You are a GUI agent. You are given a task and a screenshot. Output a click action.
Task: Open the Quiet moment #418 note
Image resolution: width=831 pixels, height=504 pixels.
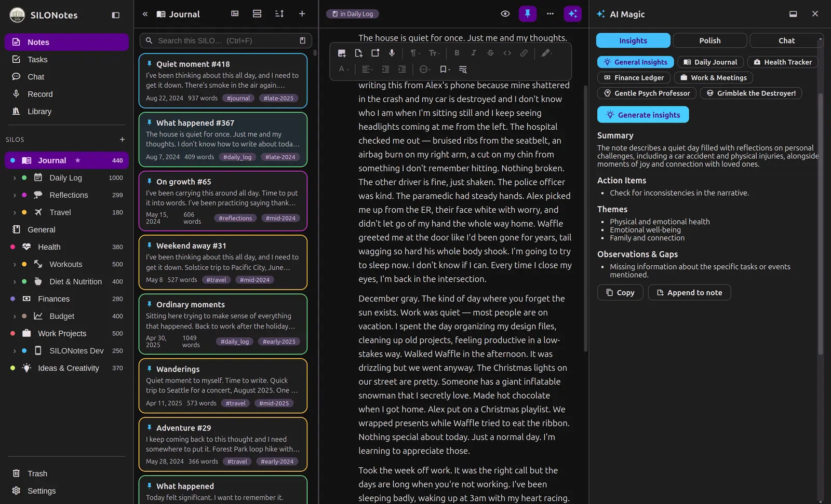[223, 80]
